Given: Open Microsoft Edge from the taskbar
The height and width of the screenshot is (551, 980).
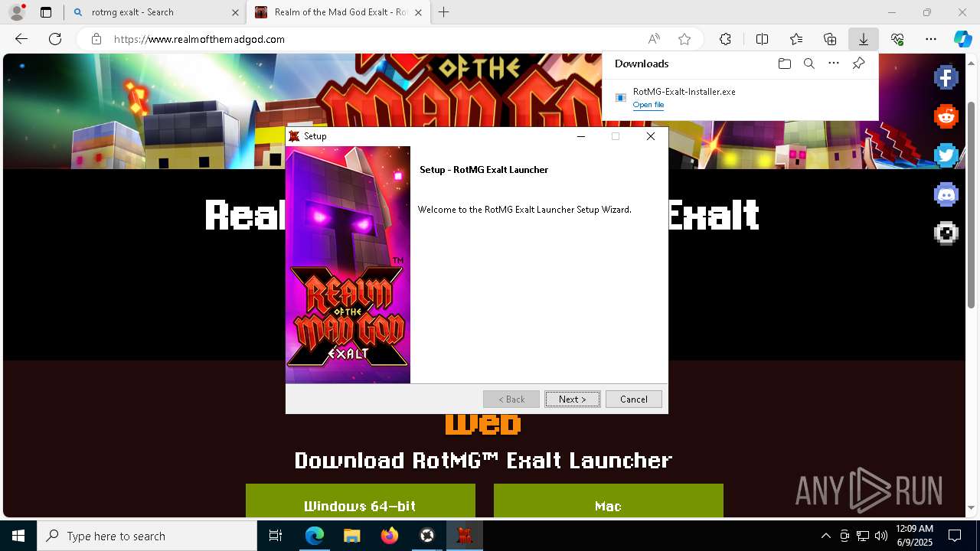Looking at the screenshot, I should pyautogui.click(x=315, y=536).
